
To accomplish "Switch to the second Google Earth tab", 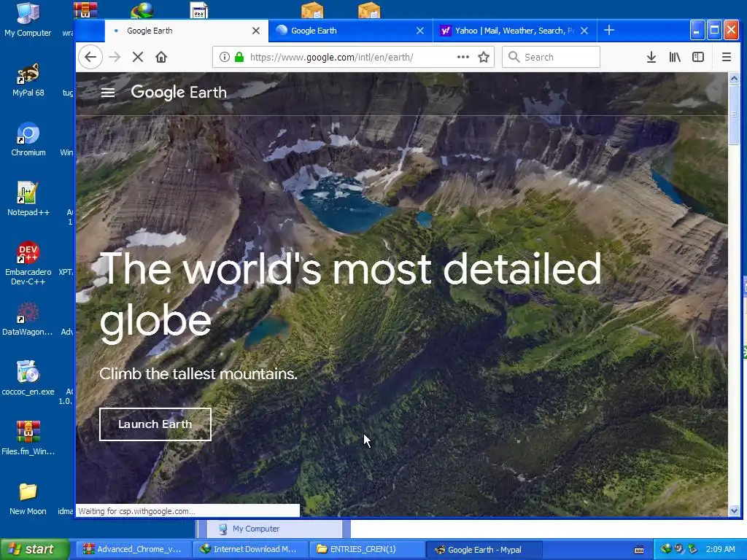I will coord(351,31).
